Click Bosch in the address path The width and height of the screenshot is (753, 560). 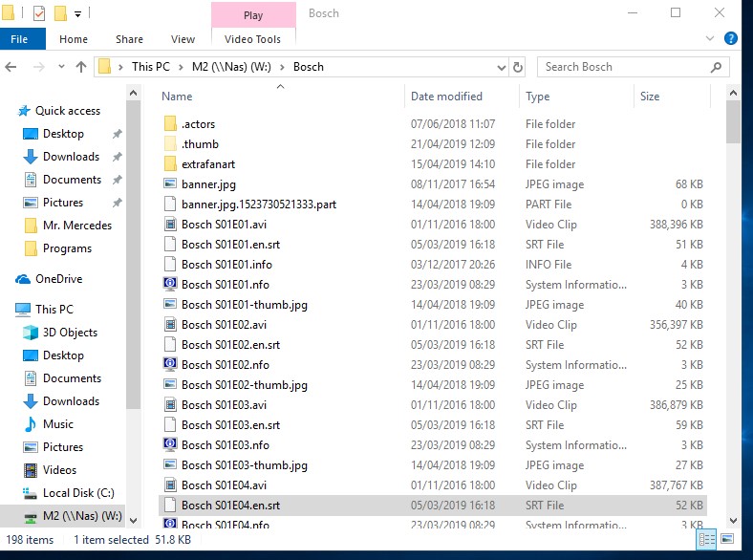(x=309, y=67)
